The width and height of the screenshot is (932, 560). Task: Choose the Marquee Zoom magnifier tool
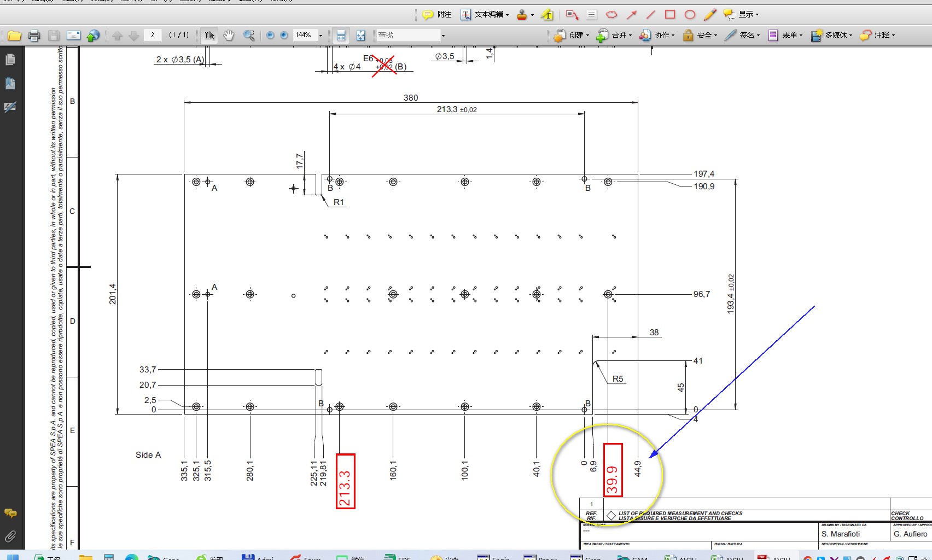click(249, 36)
